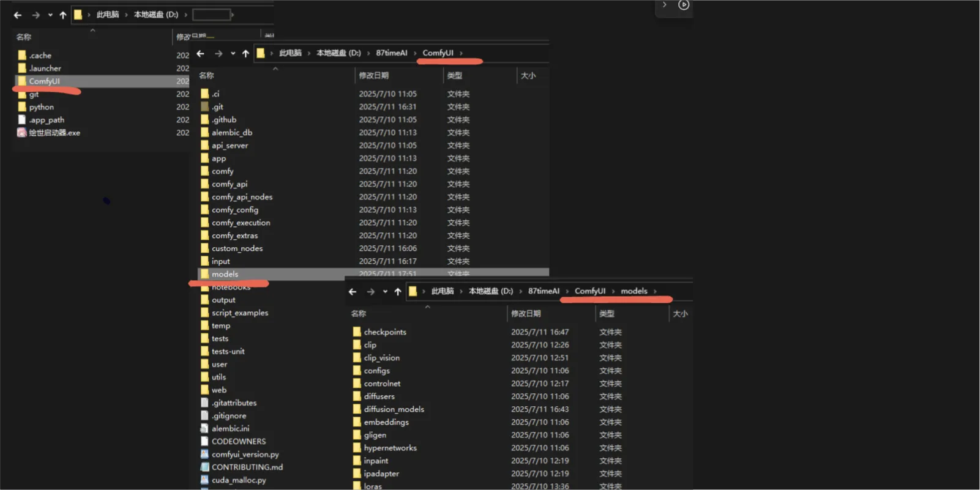This screenshot has height=490, width=980.
Task: Select the comfyui_version.py file
Action: (x=245, y=455)
